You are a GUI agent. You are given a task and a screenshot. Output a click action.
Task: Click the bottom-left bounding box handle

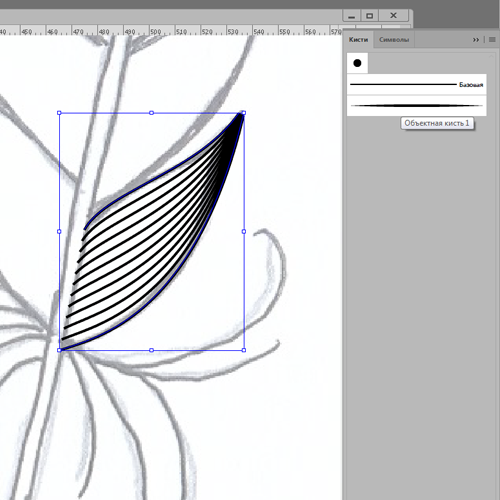point(59,350)
